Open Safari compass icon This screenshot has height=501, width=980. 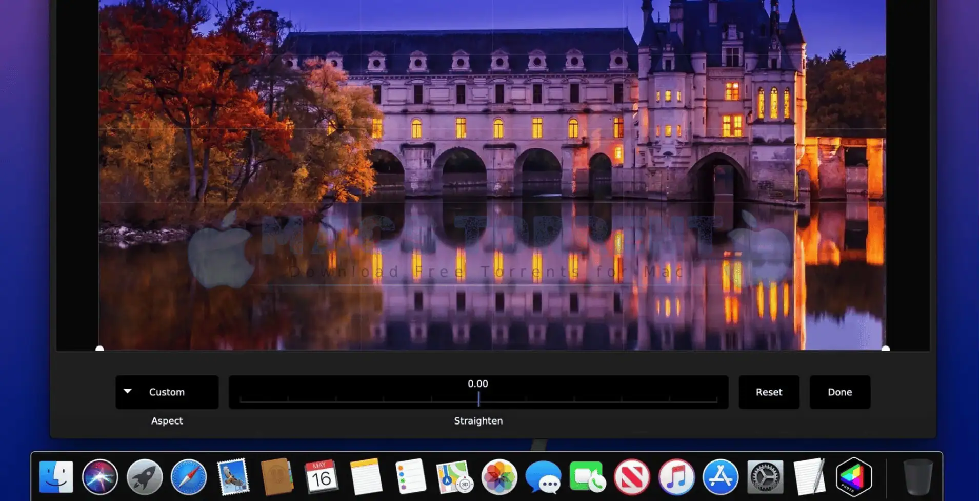(x=189, y=477)
